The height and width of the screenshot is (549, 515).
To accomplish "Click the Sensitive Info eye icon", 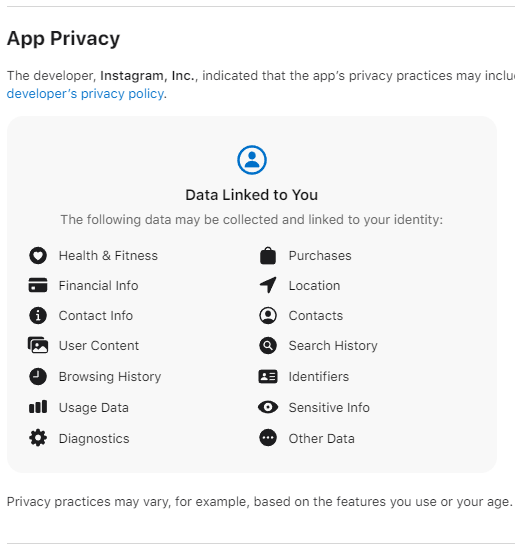I will tap(268, 407).
